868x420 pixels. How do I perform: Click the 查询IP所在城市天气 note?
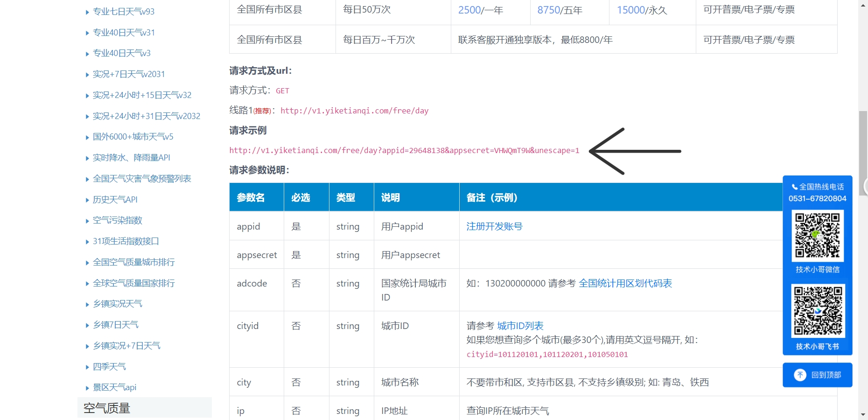pos(508,411)
